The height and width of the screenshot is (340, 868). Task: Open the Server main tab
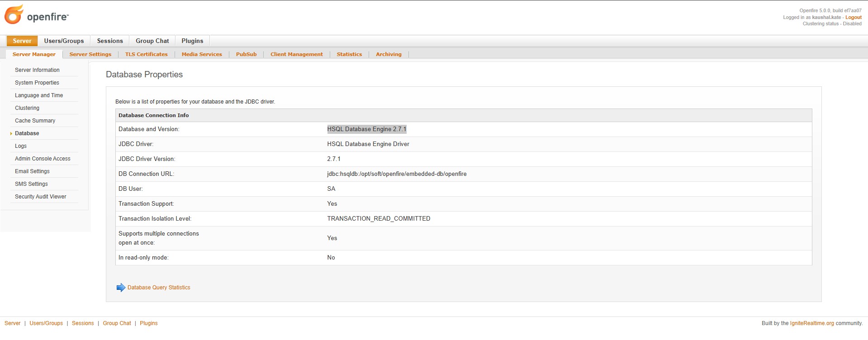click(x=22, y=41)
